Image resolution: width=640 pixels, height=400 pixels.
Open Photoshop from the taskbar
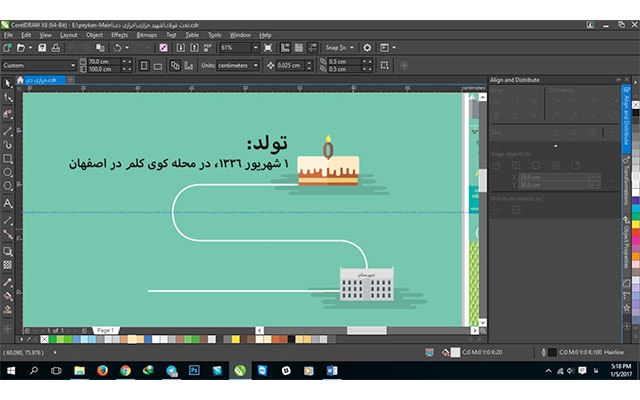point(194,371)
